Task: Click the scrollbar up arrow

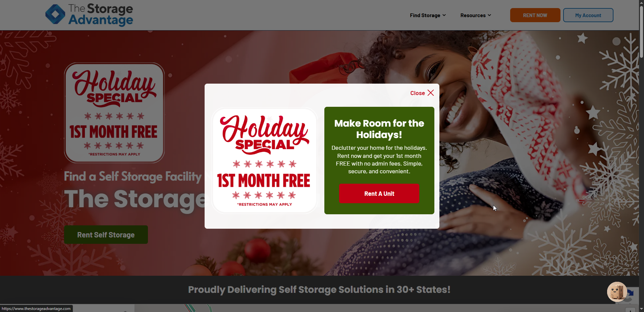Action: pos(641,3)
